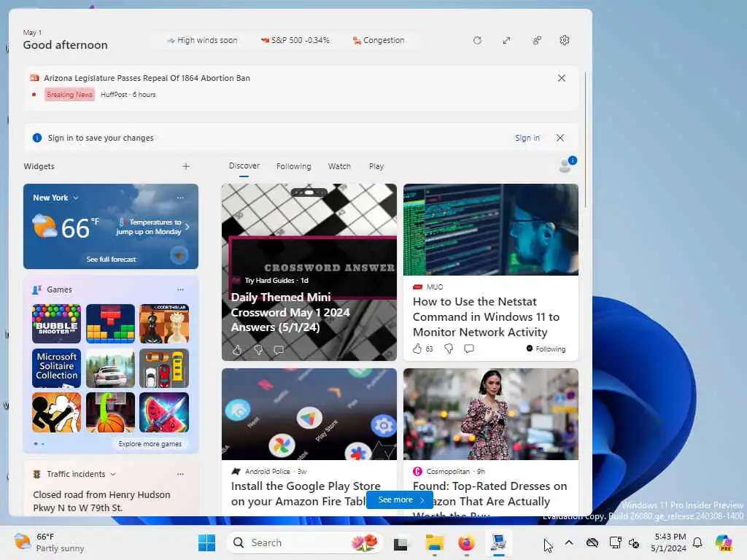The image size is (747, 560).
Task: Open clock and date 5:43 PM
Action: coord(669,542)
